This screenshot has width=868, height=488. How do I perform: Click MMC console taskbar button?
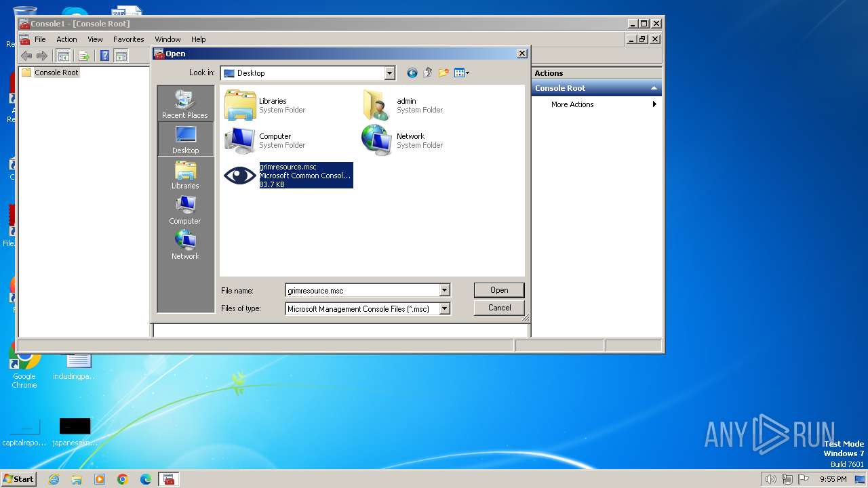coord(169,479)
